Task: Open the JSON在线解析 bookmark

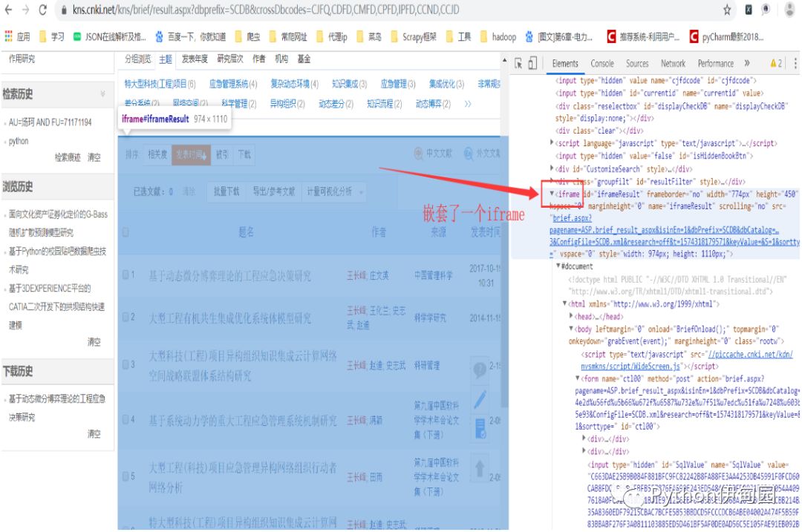Action: pyautogui.click(x=109, y=36)
